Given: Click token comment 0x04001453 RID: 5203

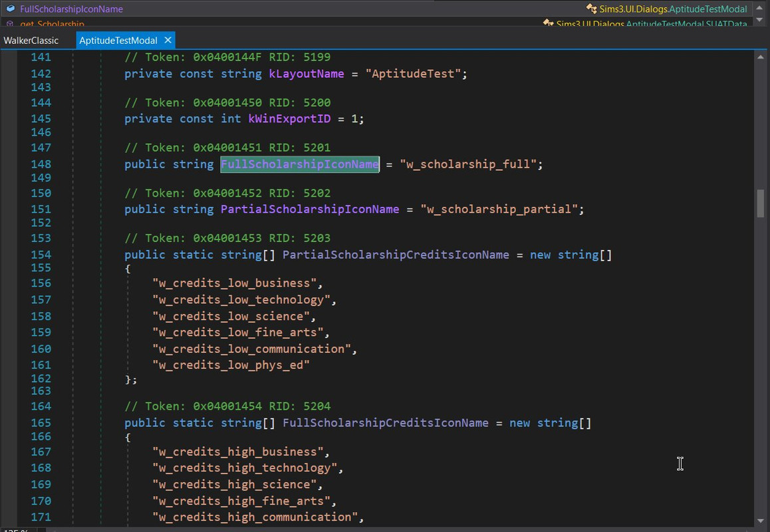Looking at the screenshot, I should pyautogui.click(x=227, y=238).
